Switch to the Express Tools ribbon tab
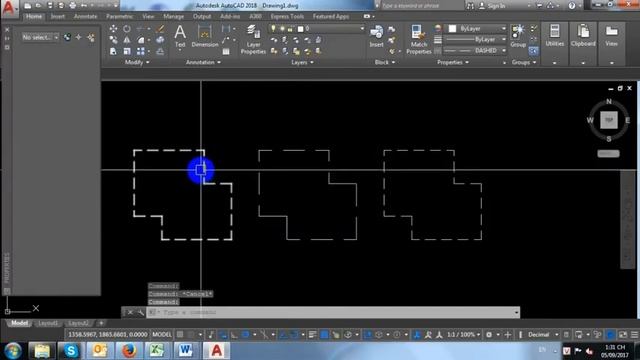The height and width of the screenshot is (360, 640). click(287, 17)
